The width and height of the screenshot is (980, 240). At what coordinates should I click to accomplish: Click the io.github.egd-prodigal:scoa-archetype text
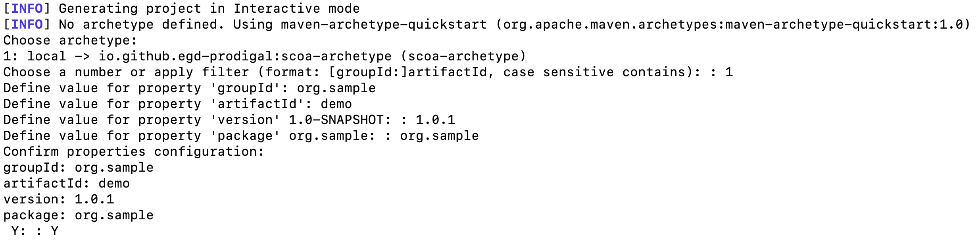click(245, 56)
